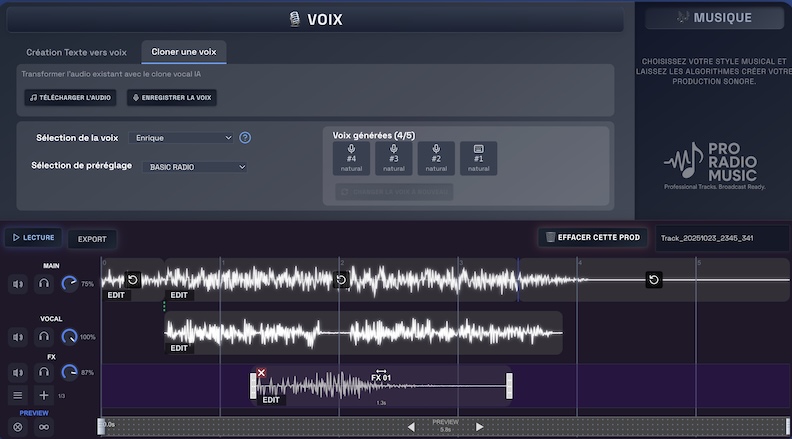The image size is (792, 439).
Task: Click the track name input field
Action: pos(720,237)
